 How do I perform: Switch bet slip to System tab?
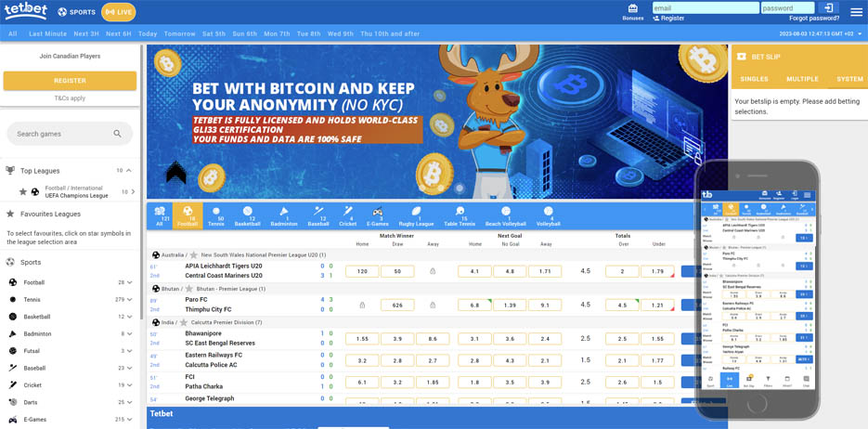pos(849,79)
